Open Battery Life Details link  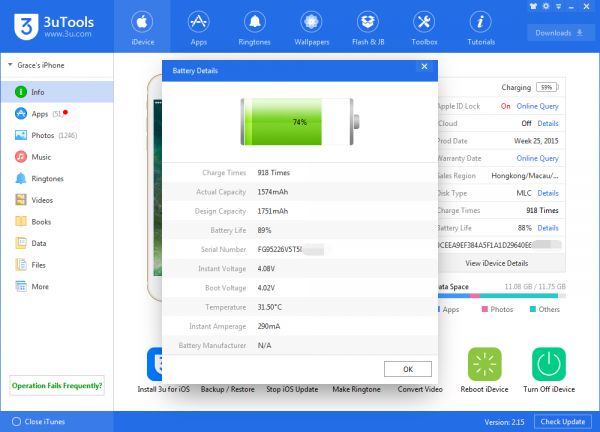(x=548, y=228)
